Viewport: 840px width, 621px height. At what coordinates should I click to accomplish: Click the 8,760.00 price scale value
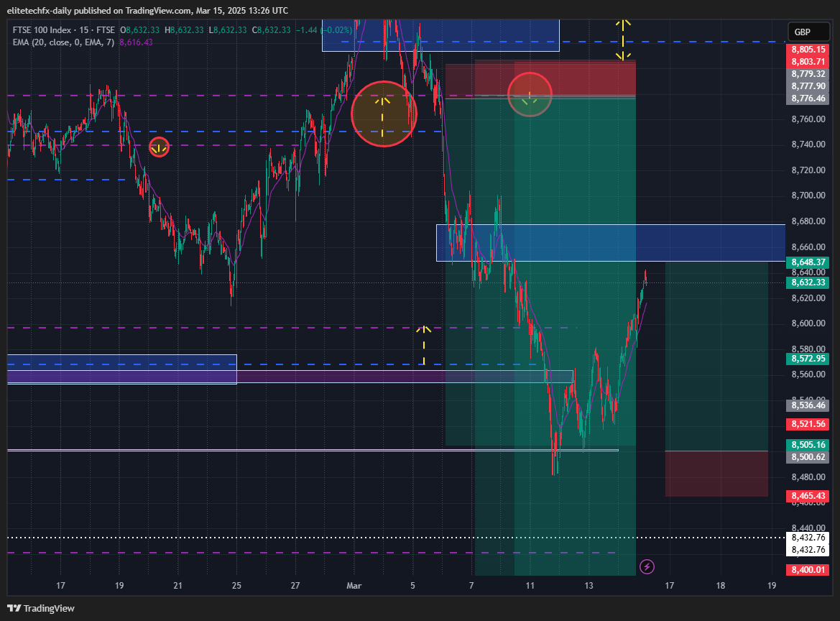808,119
